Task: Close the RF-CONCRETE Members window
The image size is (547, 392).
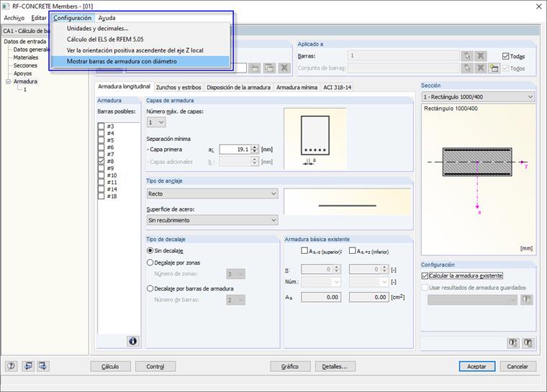Action: (x=538, y=6)
